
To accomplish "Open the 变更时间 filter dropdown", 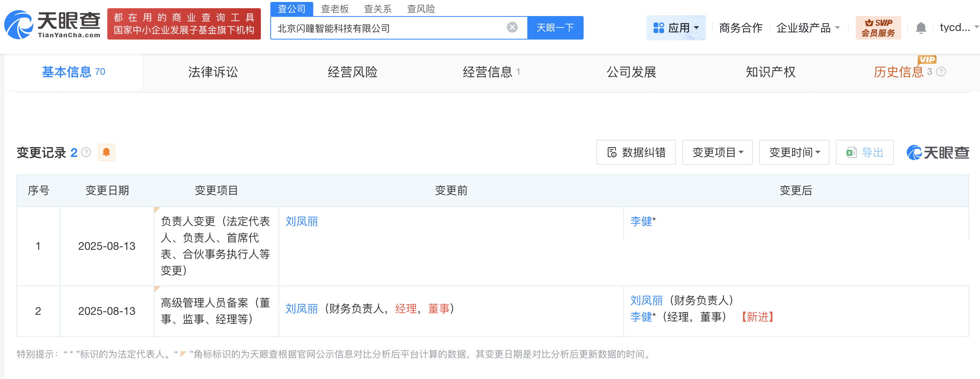I will [x=794, y=153].
